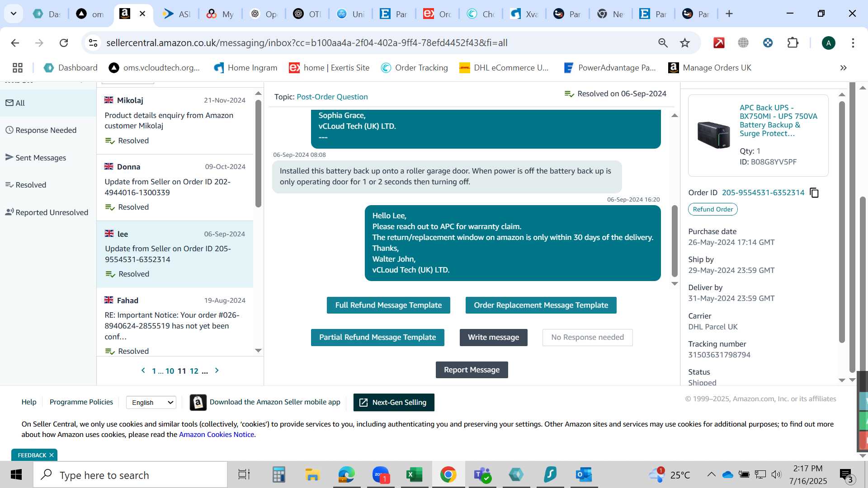Click the Refund Order button
868x488 pixels.
[712, 209]
